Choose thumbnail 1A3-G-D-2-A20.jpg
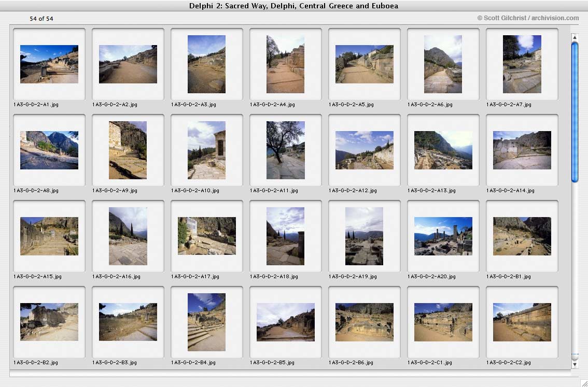This screenshot has height=387, width=588. (x=443, y=236)
